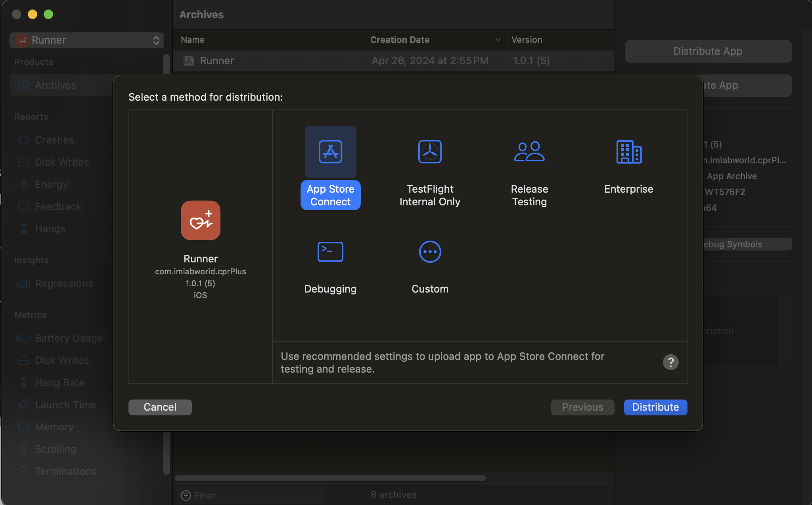Click the Runner archive row icon
This screenshot has height=505, width=812.
click(189, 61)
